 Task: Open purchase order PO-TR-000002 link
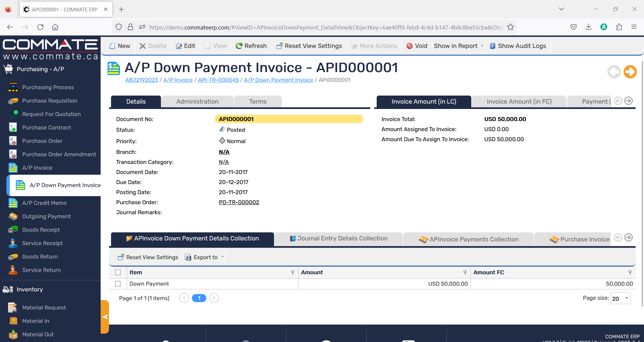(239, 202)
